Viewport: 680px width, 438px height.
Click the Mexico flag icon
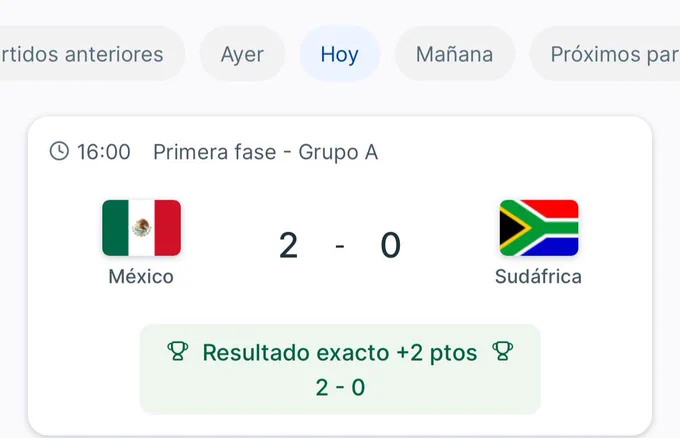tap(141, 228)
